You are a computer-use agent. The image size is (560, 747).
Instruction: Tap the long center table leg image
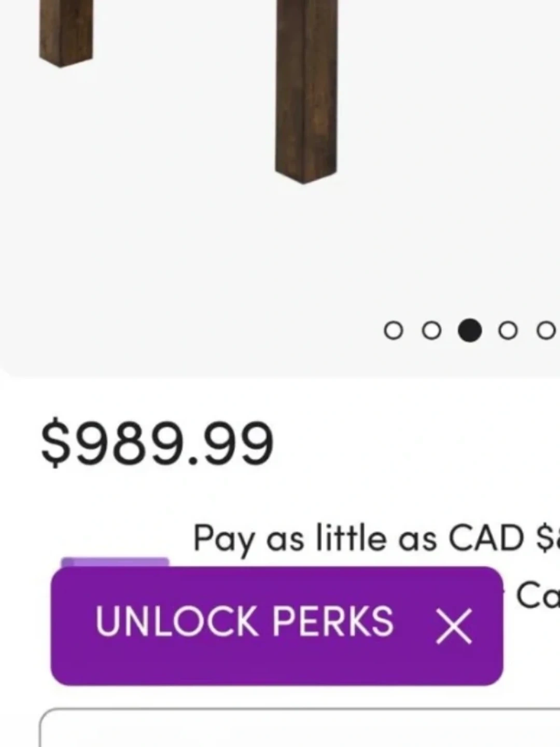306,88
